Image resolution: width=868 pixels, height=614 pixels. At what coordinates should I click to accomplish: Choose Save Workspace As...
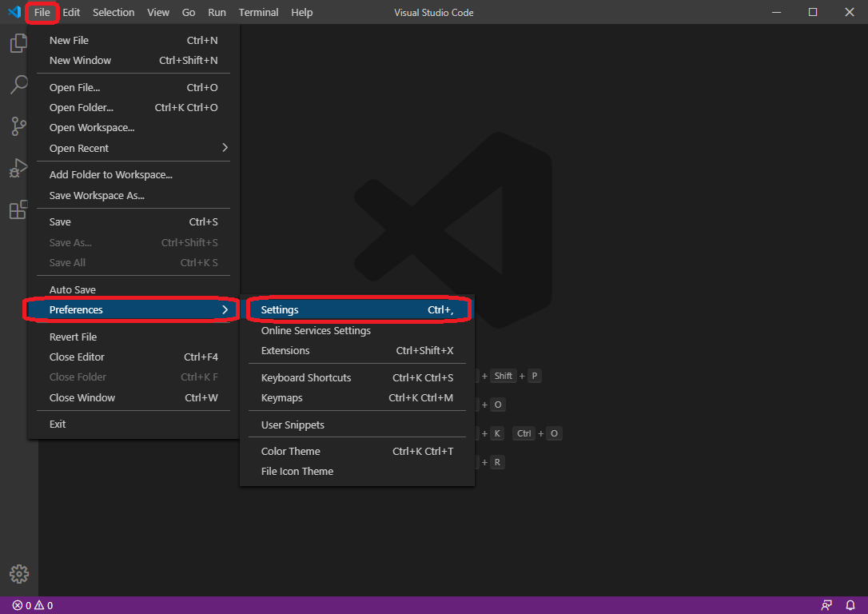coord(133,195)
